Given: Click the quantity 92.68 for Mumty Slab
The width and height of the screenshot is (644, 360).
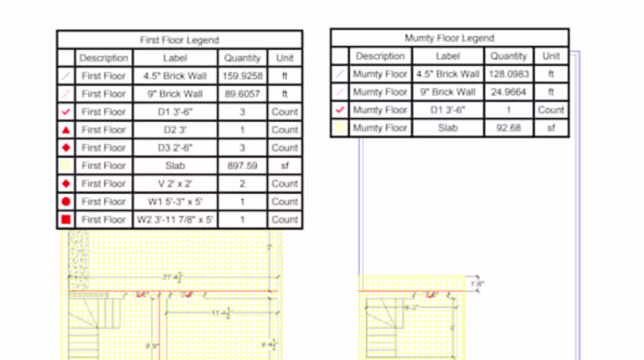Looking at the screenshot, I should point(508,128).
